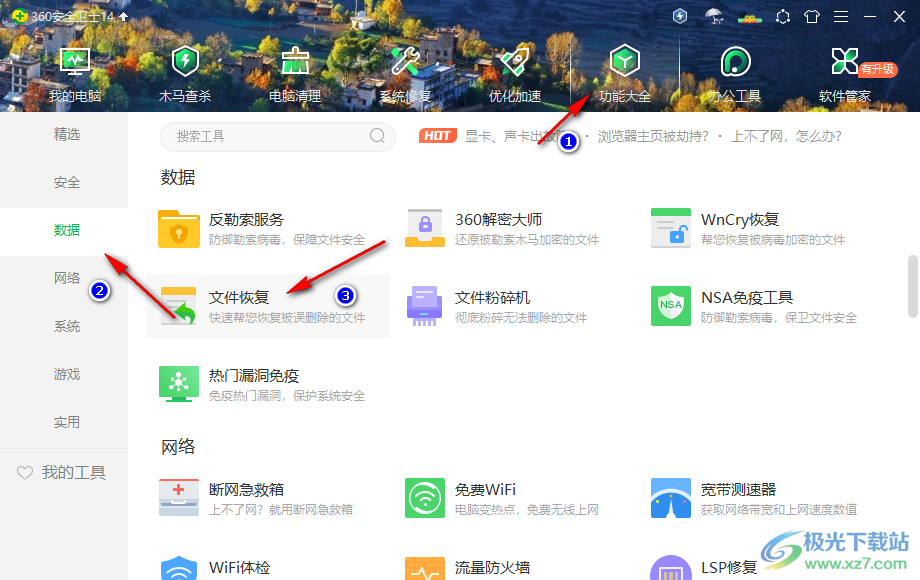Launch the WnCry恢复 tool
The image size is (920, 580).
point(748,229)
